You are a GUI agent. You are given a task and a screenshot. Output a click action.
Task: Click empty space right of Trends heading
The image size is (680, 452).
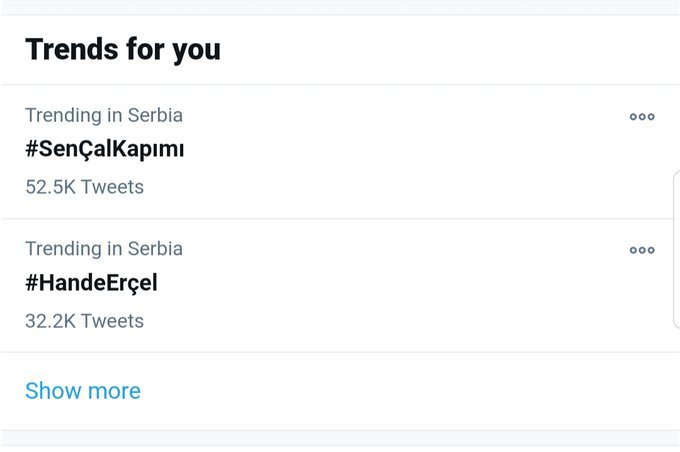447,49
